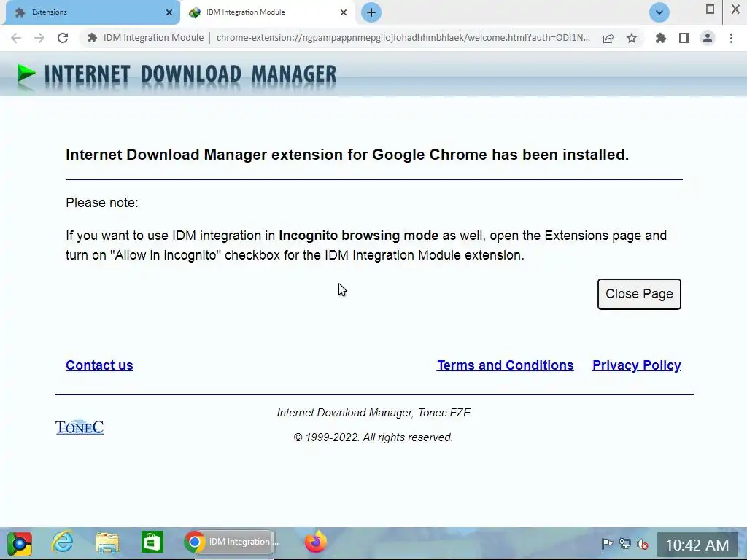747x560 pixels.
Task: Click the muted volume tray icon
Action: 642,544
